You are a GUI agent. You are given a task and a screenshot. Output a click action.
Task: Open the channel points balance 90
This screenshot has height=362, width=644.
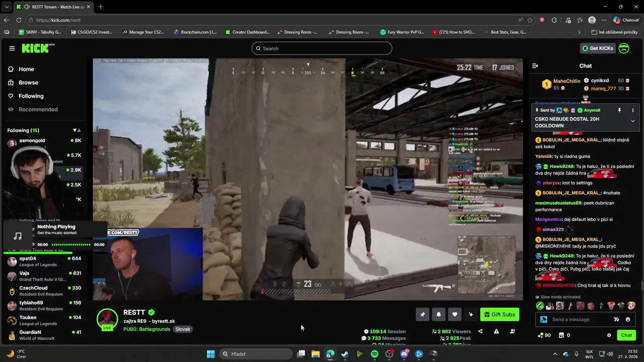click(544, 335)
